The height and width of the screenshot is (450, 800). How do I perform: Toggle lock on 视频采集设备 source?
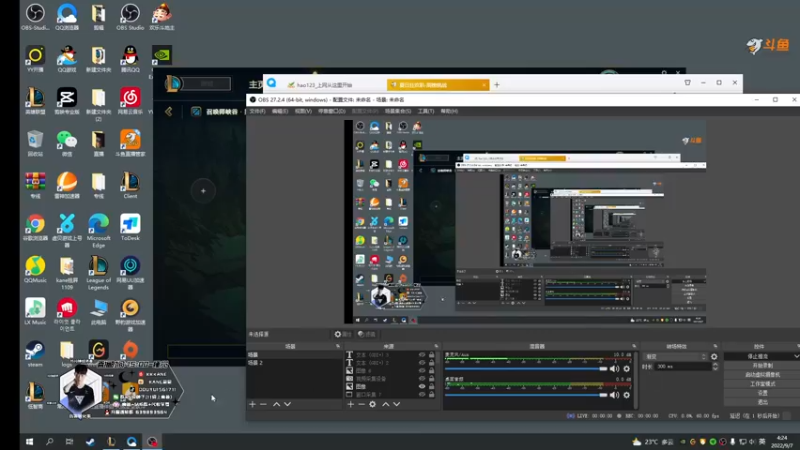point(432,379)
